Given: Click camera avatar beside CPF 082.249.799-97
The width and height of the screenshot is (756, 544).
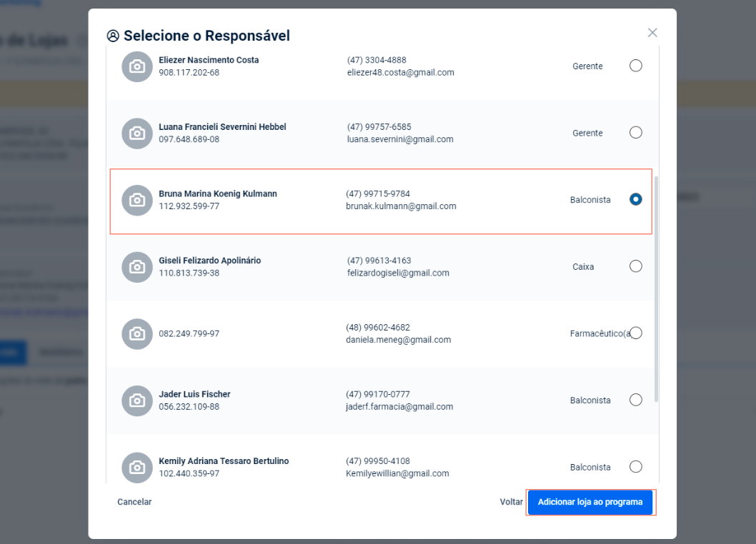Looking at the screenshot, I should [x=137, y=333].
